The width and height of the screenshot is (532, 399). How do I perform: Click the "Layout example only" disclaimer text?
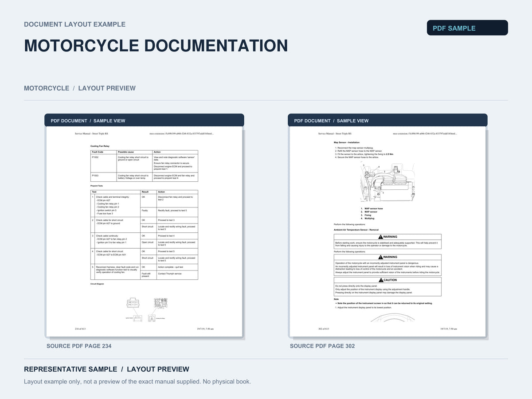pyautogui.click(x=137, y=382)
